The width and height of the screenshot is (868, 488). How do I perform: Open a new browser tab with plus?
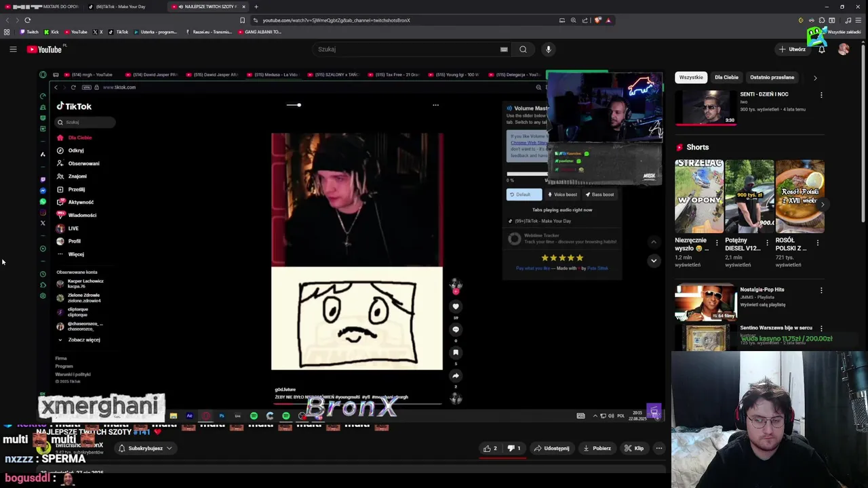pyautogui.click(x=256, y=7)
